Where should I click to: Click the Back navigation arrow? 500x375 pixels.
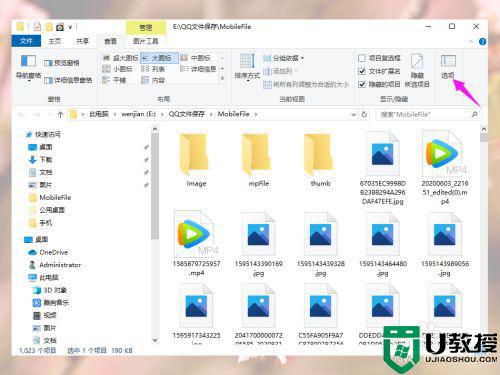(22, 115)
